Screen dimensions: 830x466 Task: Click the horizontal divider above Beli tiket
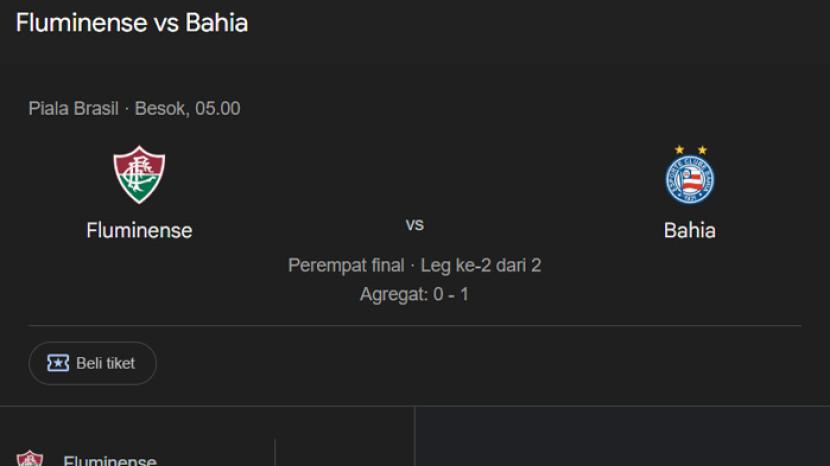click(414, 325)
